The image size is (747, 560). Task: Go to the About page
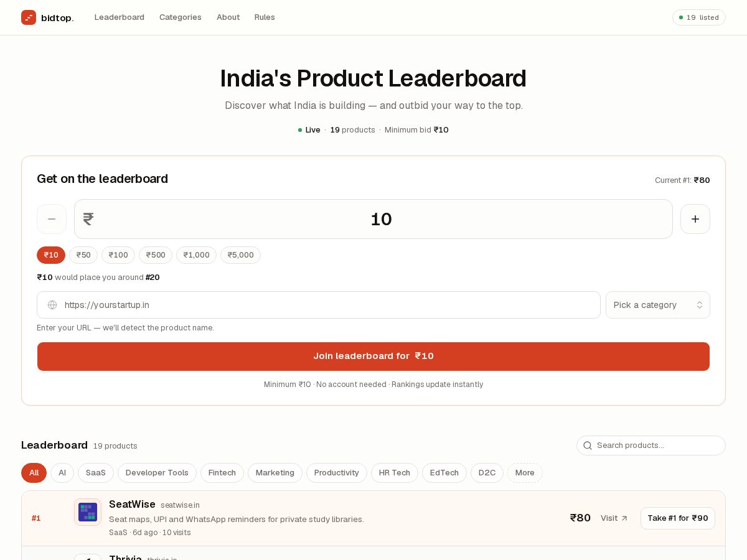click(x=228, y=17)
